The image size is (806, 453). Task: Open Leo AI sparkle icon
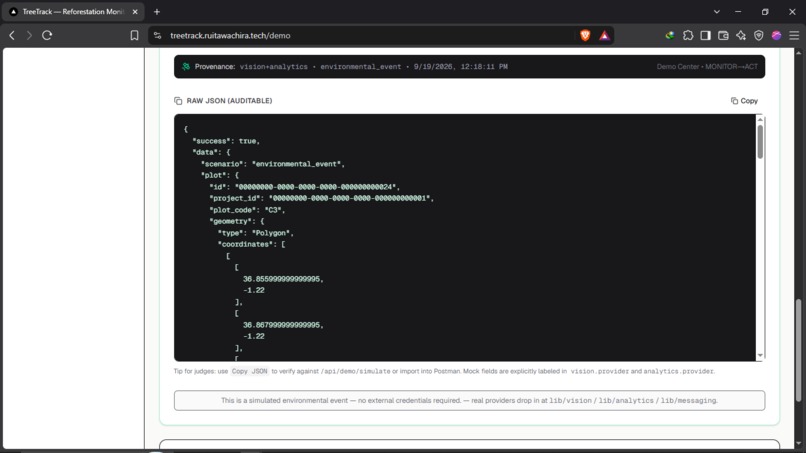coord(741,35)
